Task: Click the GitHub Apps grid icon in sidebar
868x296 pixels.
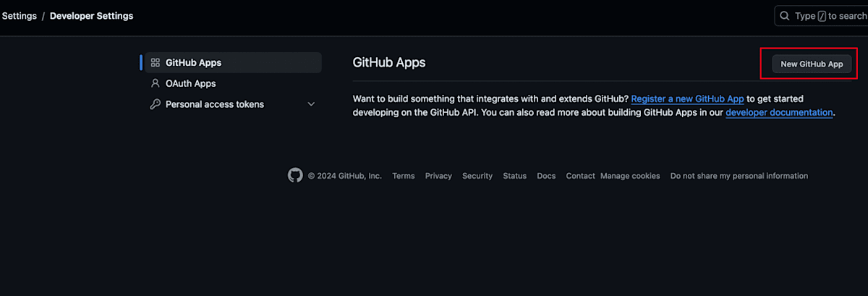Action: [x=155, y=63]
